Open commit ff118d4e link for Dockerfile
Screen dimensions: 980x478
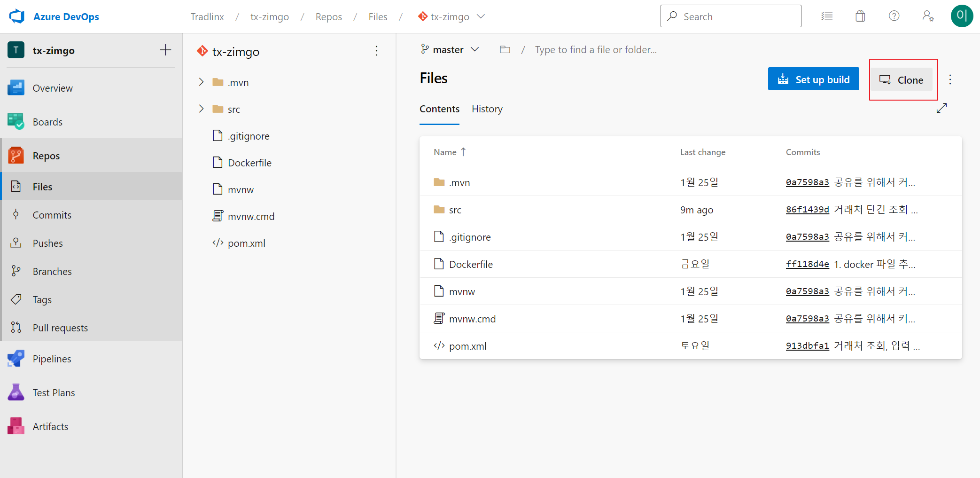807,264
